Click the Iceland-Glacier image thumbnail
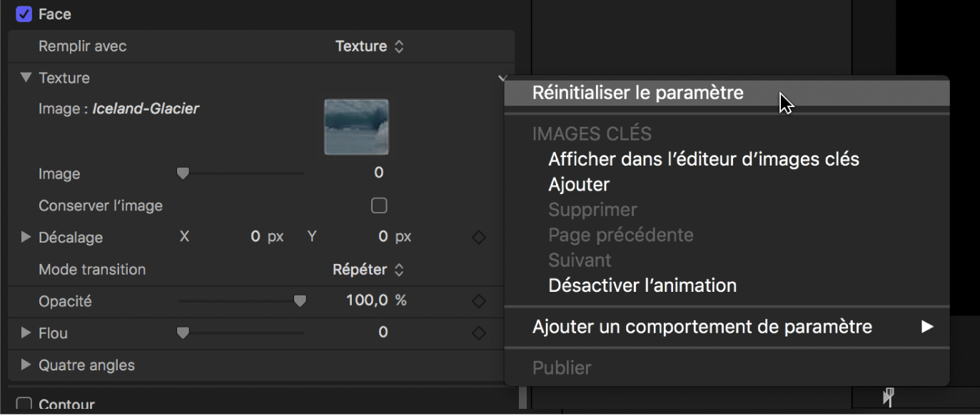Screen dimensions: 980x416 click(x=355, y=127)
